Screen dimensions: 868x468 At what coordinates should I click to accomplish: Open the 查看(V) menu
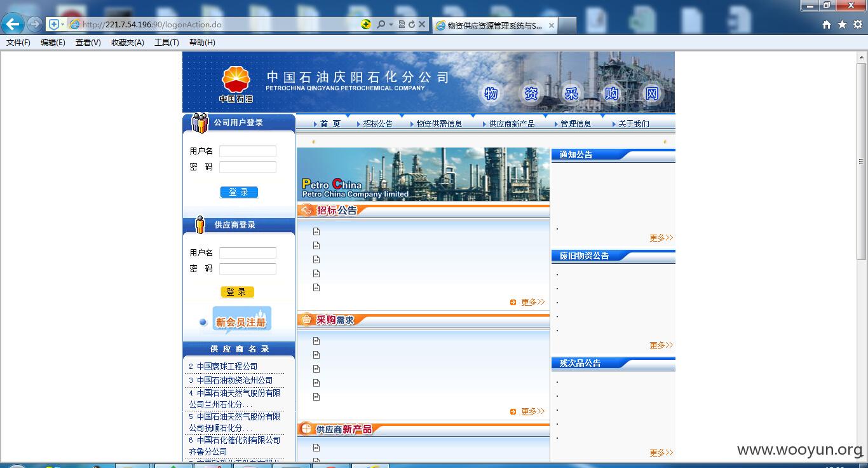click(x=88, y=43)
